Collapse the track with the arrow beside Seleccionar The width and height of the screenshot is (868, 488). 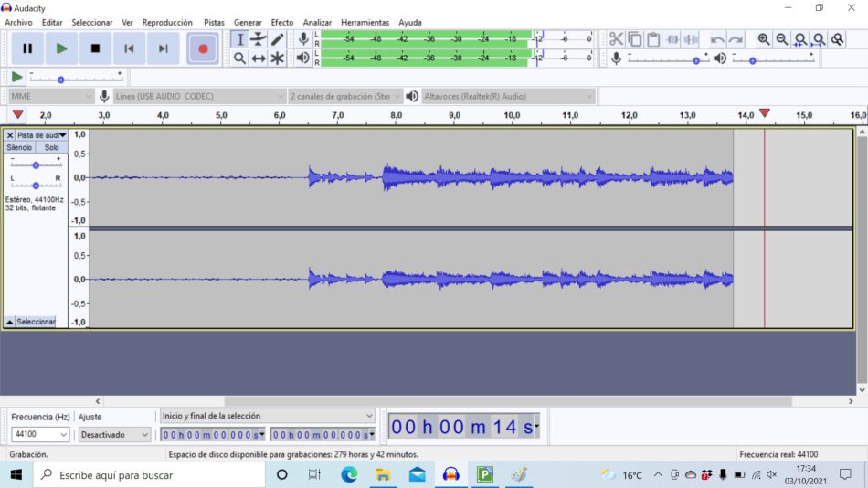click(9, 322)
